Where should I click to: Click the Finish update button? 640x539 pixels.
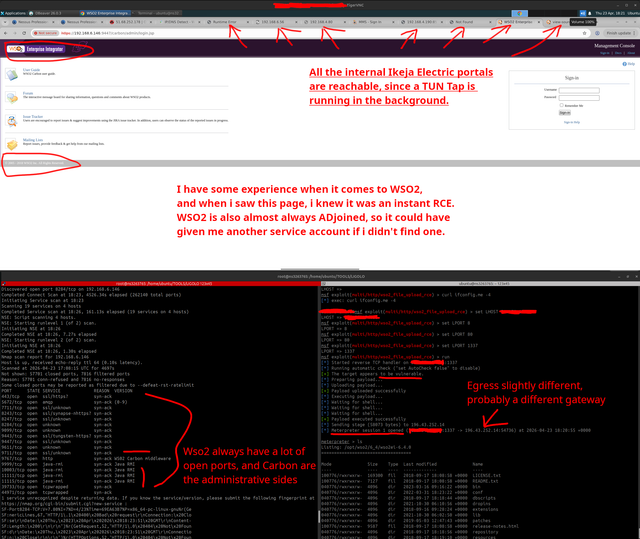620,33
